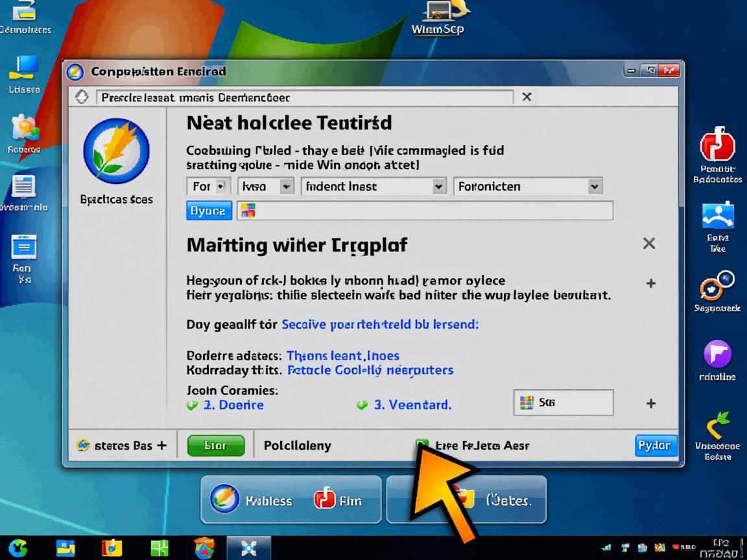The width and height of the screenshot is (747, 560).
Task: Click the steces Bas + item
Action: (x=121, y=446)
